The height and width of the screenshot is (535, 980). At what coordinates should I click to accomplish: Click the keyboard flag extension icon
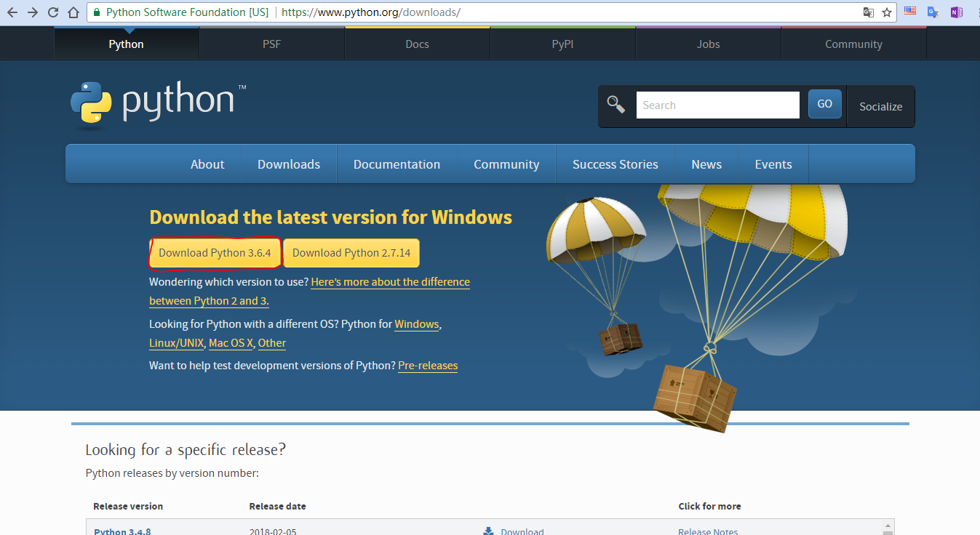910,12
